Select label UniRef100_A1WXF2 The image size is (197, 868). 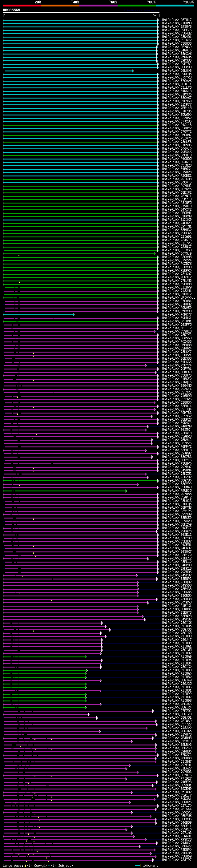(x=177, y=294)
